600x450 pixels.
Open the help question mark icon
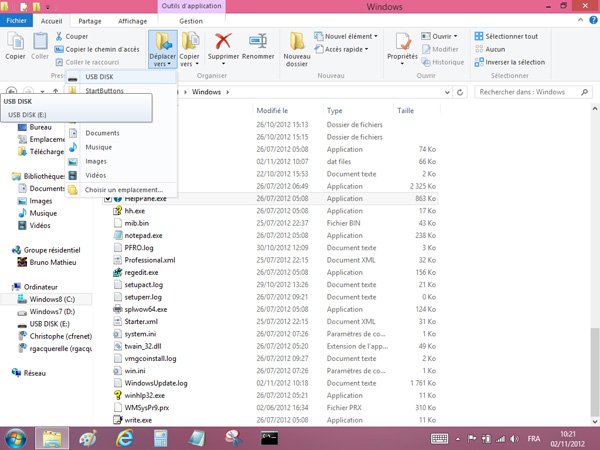[593, 20]
